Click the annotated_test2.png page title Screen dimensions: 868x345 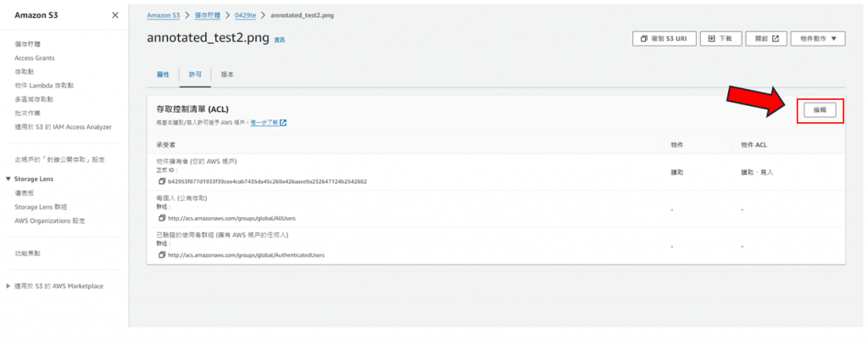pos(209,38)
